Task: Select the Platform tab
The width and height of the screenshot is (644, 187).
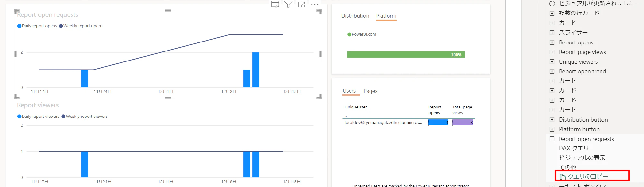Action: coord(386,16)
